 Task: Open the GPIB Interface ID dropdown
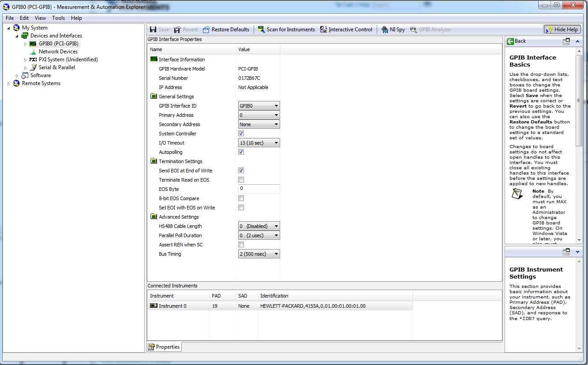259,106
